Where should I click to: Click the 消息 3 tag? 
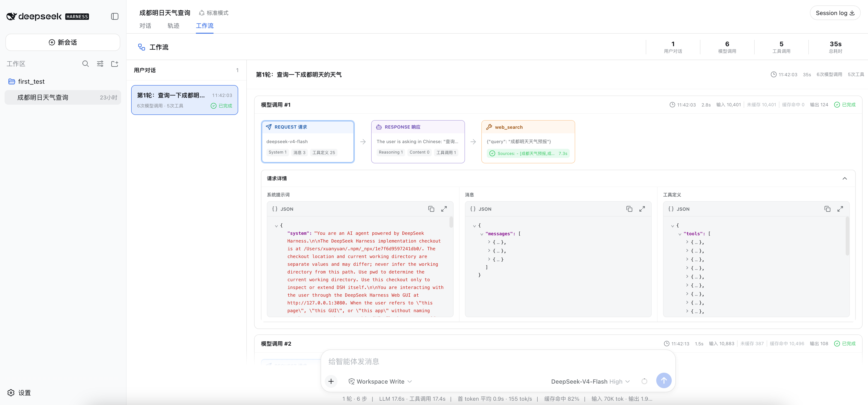[x=299, y=152]
